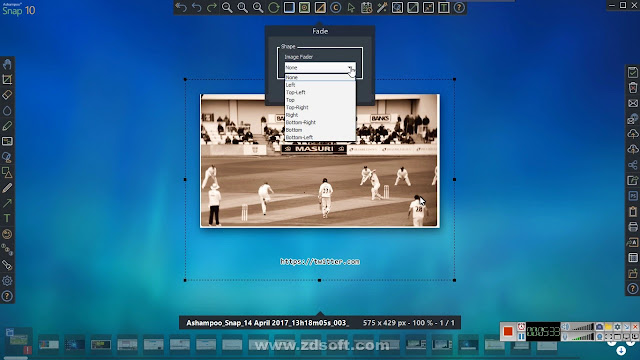The height and width of the screenshot is (360, 640).
Task: Pause the screen recording
Action: coord(521,337)
